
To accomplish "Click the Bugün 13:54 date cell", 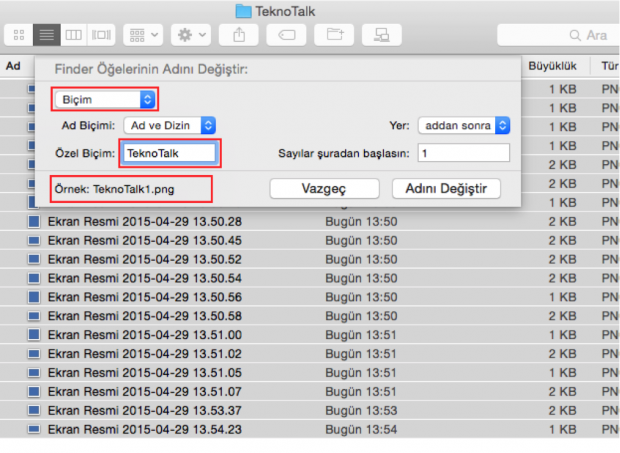I will point(361,430).
